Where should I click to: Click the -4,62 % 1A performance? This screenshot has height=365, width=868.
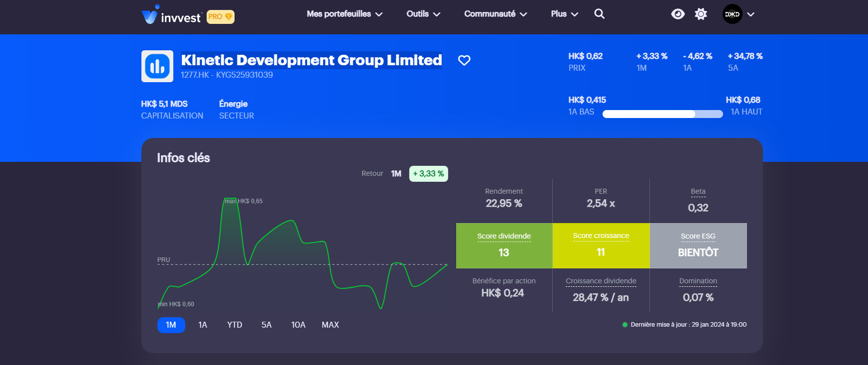click(x=698, y=56)
